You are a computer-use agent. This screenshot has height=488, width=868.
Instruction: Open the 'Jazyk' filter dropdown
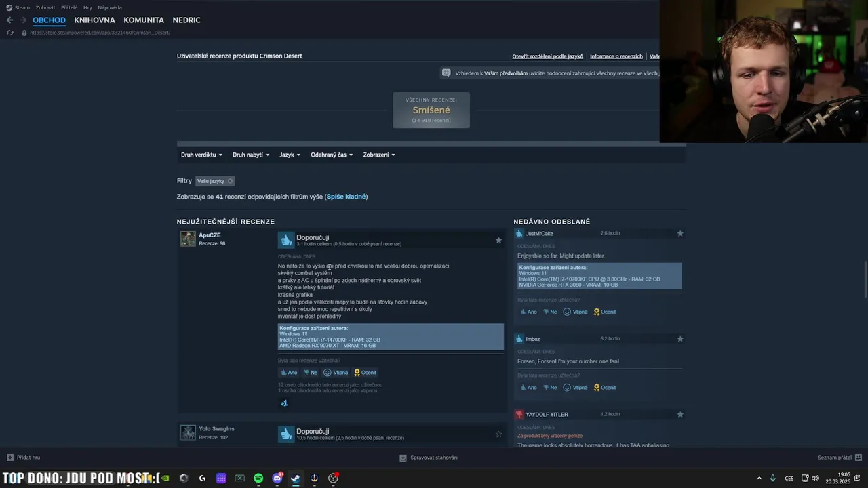point(290,155)
